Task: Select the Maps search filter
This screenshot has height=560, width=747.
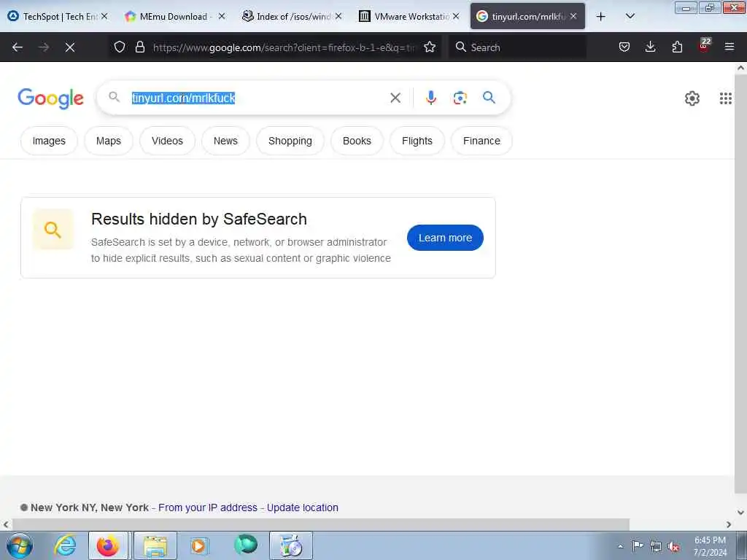Action: [109, 141]
